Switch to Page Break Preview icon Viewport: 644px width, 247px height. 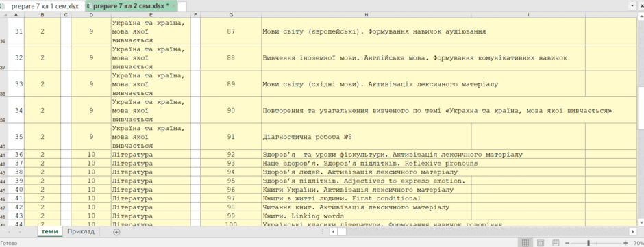click(555, 243)
